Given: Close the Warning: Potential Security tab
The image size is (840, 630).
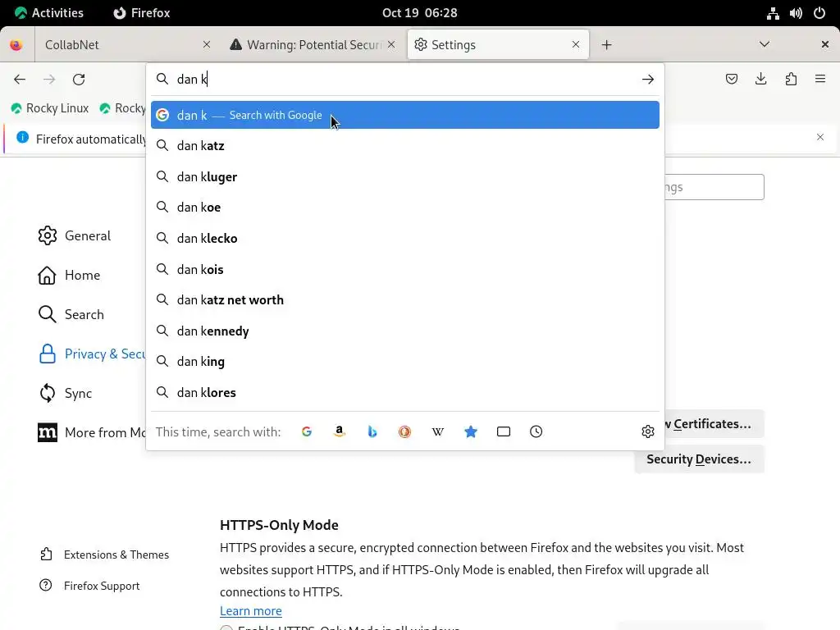Looking at the screenshot, I should [x=391, y=44].
